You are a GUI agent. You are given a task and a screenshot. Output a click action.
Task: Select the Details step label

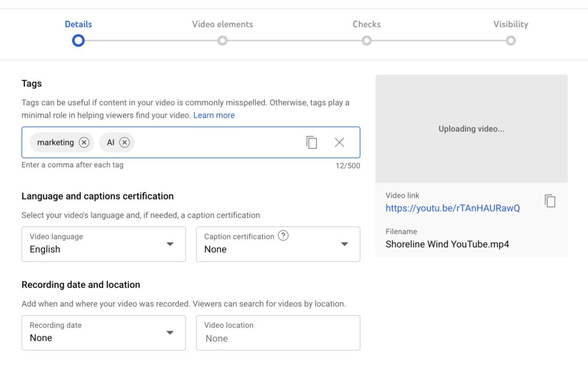point(78,24)
